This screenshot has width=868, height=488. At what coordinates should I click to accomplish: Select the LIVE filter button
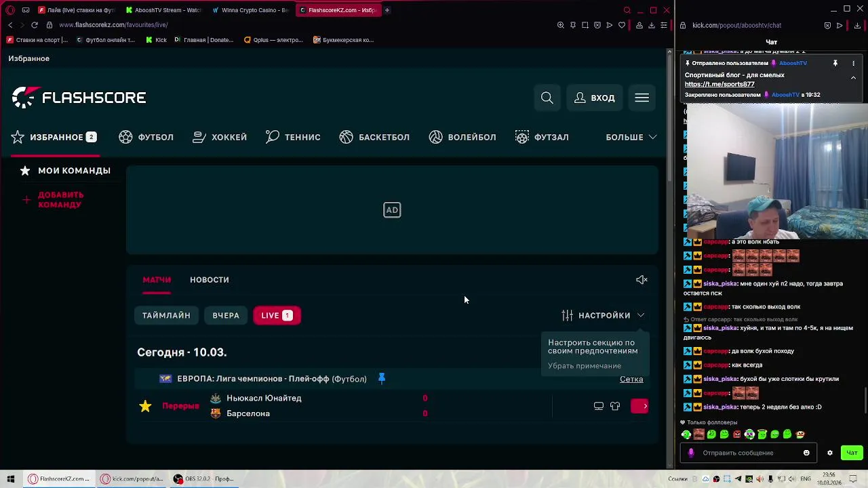[277, 315]
